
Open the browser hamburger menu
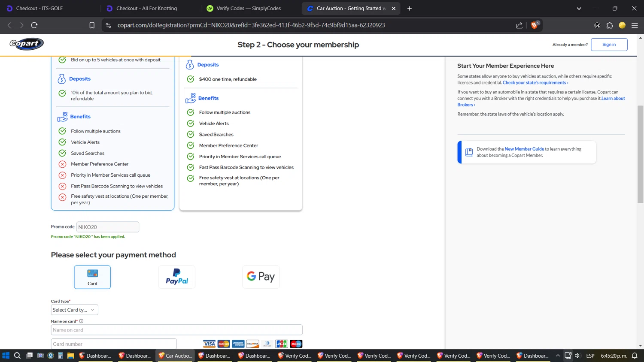tap(635, 25)
